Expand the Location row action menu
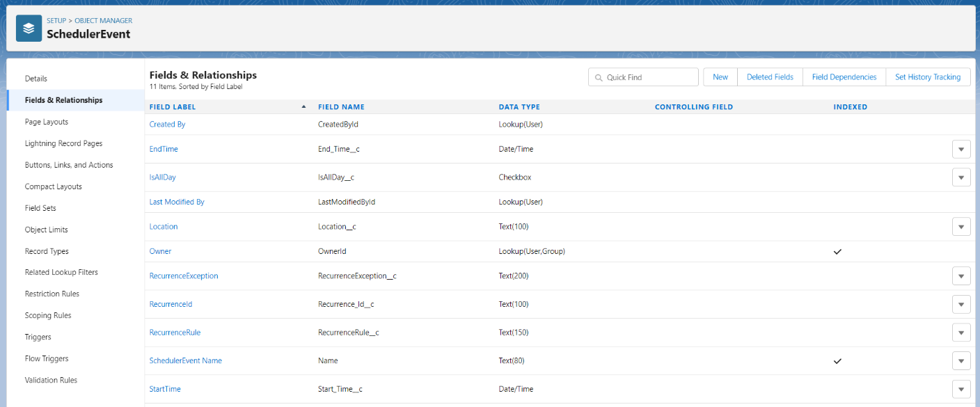The width and height of the screenshot is (980, 407). click(x=961, y=227)
